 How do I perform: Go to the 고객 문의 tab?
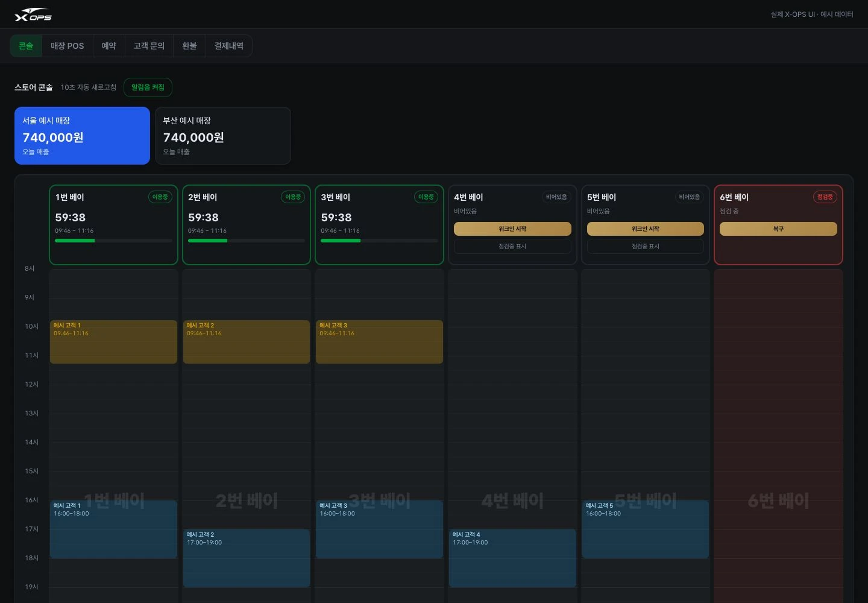tap(149, 46)
